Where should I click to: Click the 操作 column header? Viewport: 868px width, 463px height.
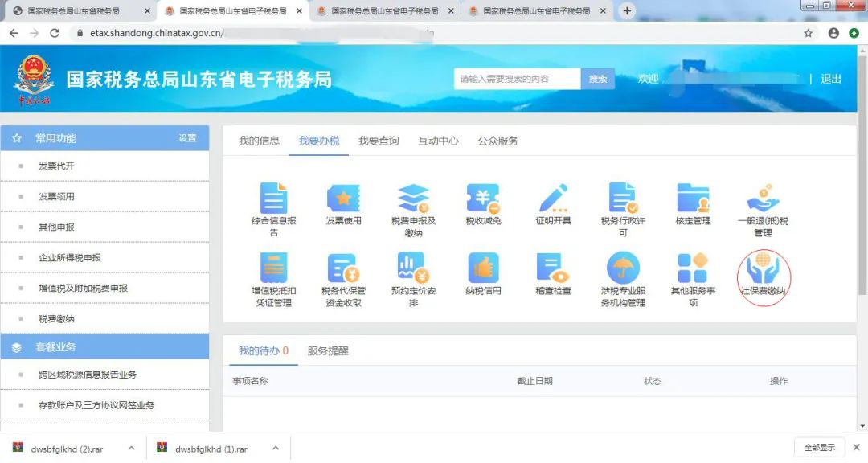click(x=778, y=380)
